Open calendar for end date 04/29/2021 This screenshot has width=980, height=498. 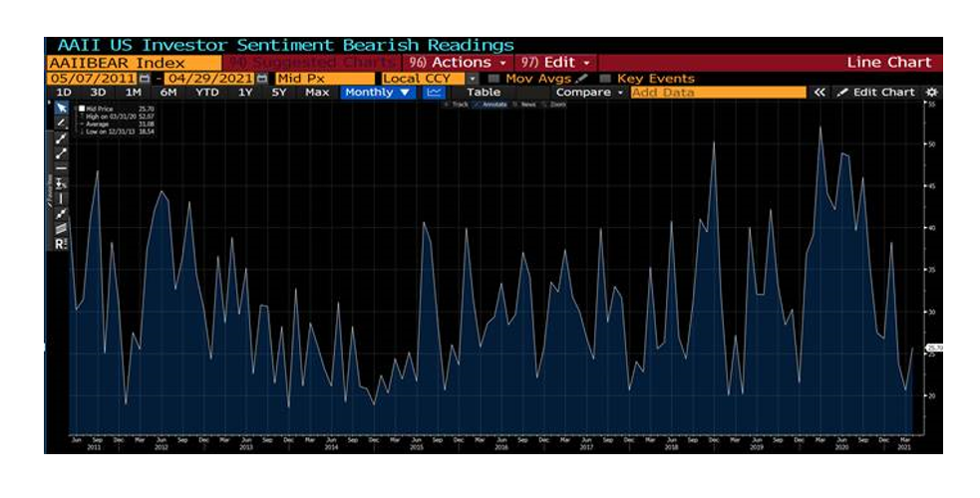pos(262,79)
